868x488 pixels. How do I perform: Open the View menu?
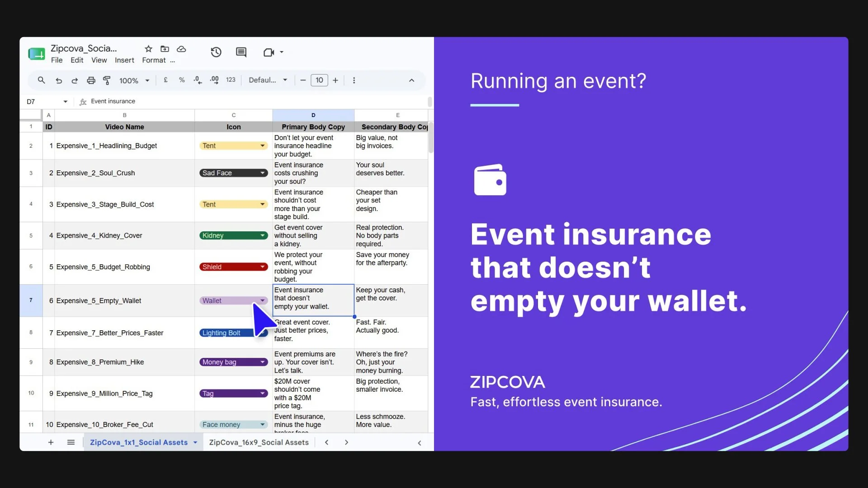99,60
